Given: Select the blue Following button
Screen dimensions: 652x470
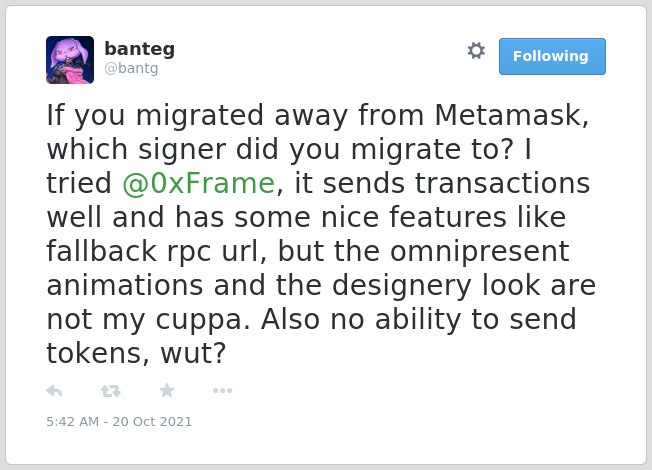Looking at the screenshot, I should [x=552, y=56].
